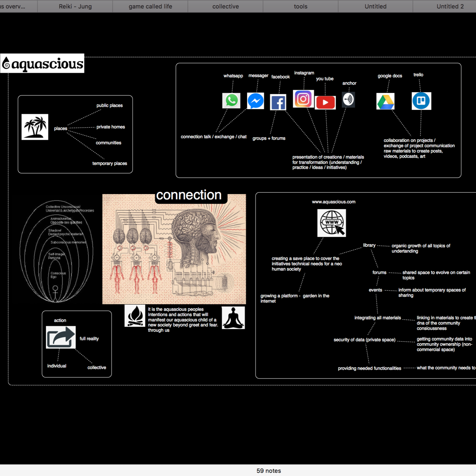Select 'providing needed functionalities' note
476x476 pixels.
pyautogui.click(x=369, y=368)
